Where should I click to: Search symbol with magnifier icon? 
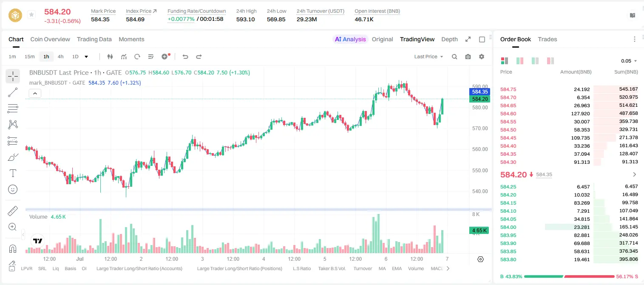pyautogui.click(x=454, y=57)
